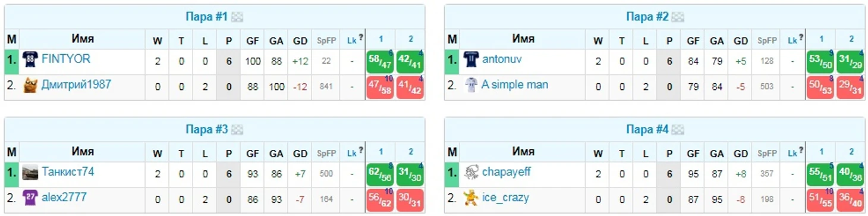Click A simple man's shirt avatar

[x=471, y=85]
